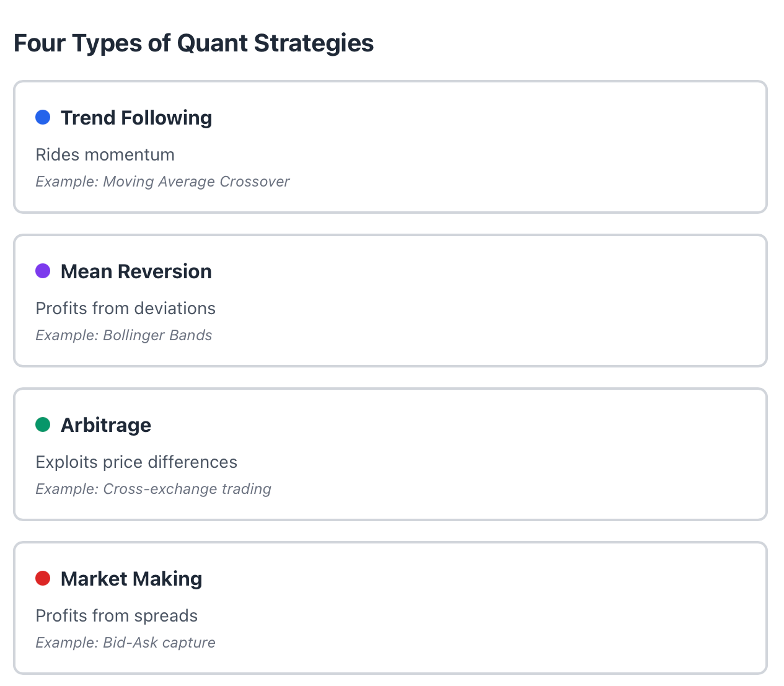
Task: Click the blue dot beside Trend Following
Action: pos(43,117)
